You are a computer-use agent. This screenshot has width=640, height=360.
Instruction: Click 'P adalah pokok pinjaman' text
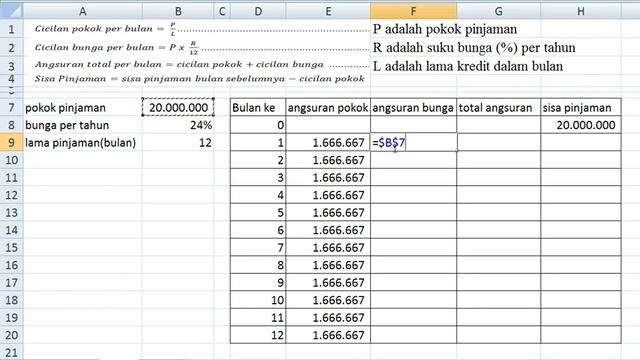click(x=445, y=29)
